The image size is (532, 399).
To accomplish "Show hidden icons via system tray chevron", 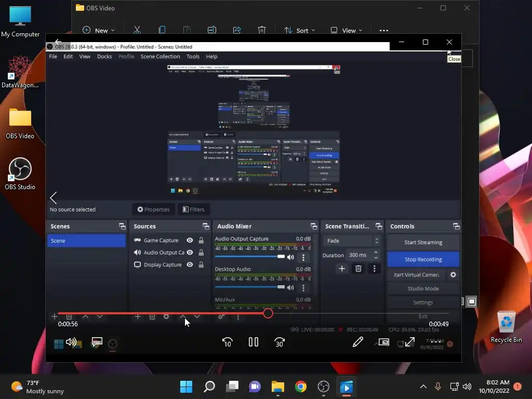I will click(423, 387).
